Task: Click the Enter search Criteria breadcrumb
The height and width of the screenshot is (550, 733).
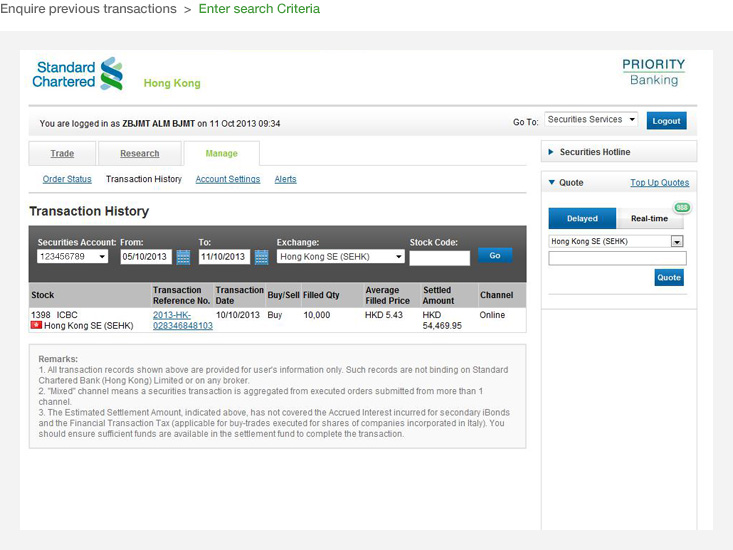Action: click(259, 9)
